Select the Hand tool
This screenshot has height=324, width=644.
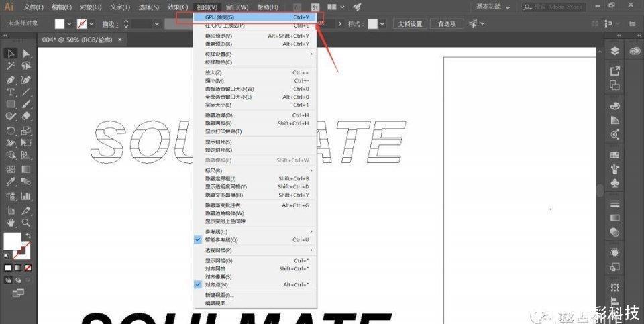[11, 223]
